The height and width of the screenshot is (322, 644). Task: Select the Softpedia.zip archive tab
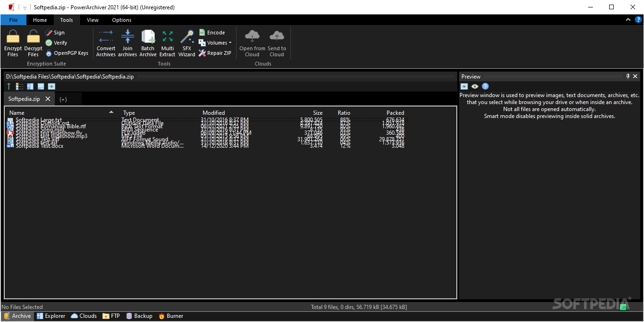[24, 99]
